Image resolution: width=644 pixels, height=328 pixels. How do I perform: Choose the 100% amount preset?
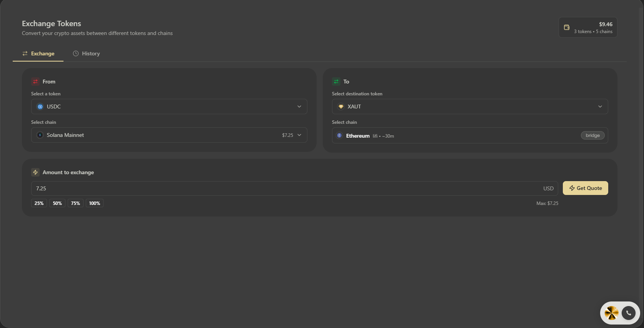95,203
